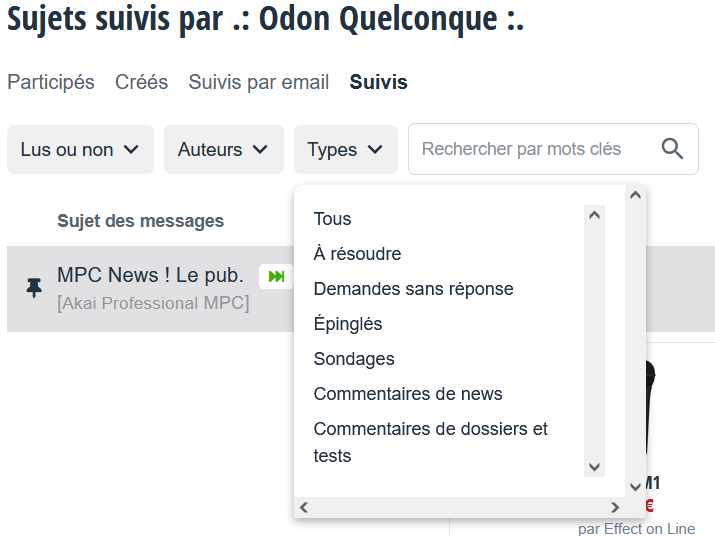Open MPC News ! Le pub. topic

pos(150,275)
